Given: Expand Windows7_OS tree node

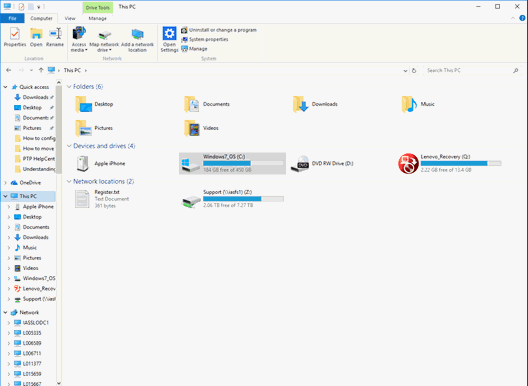Looking at the screenshot, I should pyautogui.click(x=9, y=278).
